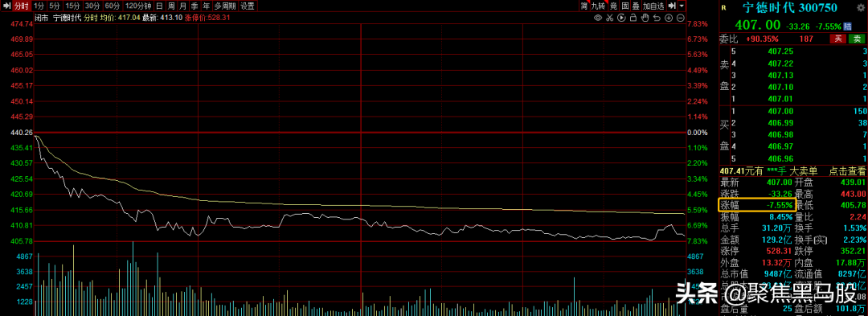
Task: Expand the dropdown arrow after 加自选
Action: tap(682, 6)
